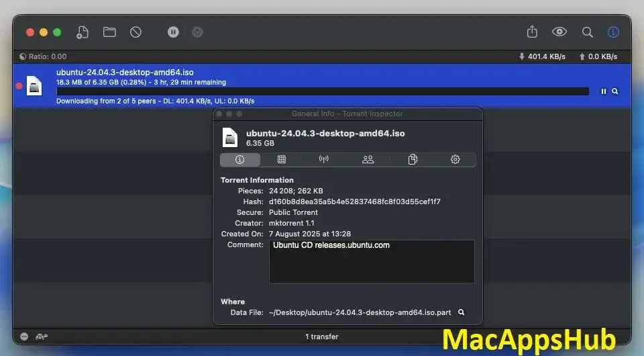Close the Torrent Inspector window

[x=219, y=114]
